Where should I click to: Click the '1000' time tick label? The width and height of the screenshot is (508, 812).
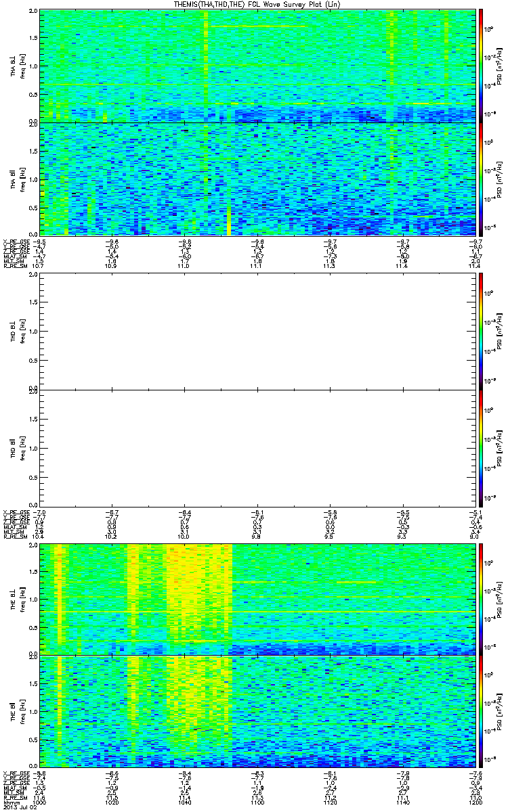tap(40, 803)
